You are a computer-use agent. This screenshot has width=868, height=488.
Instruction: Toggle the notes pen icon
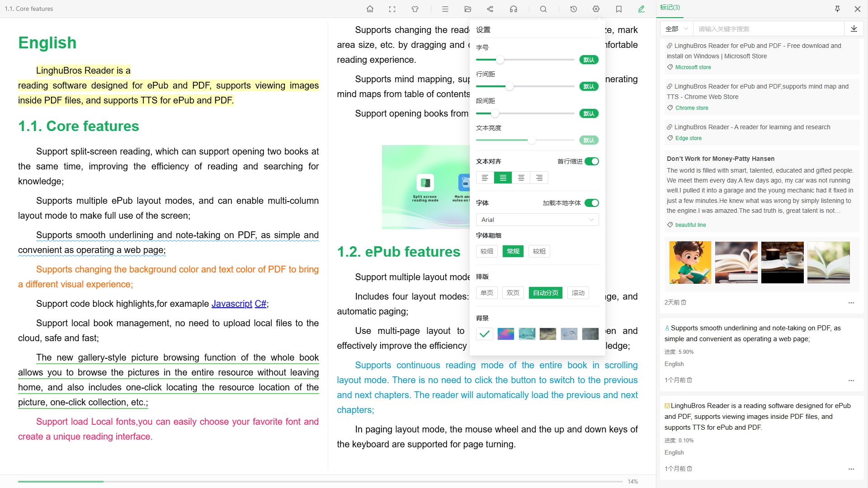pos(641,9)
